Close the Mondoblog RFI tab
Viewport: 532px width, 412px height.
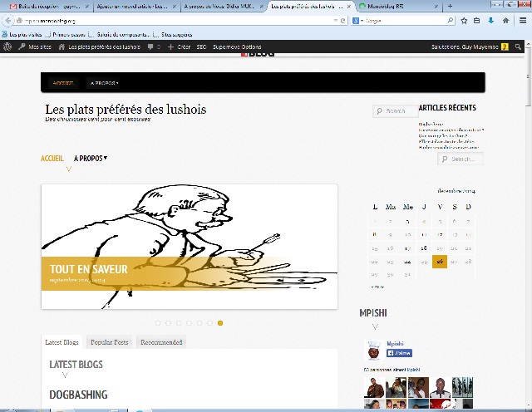pos(436,7)
